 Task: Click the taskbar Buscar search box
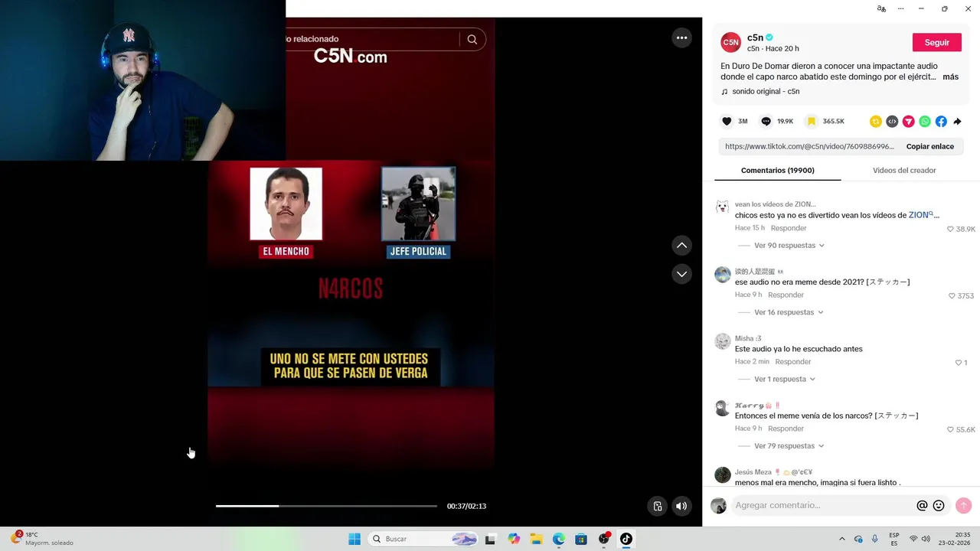click(424, 539)
